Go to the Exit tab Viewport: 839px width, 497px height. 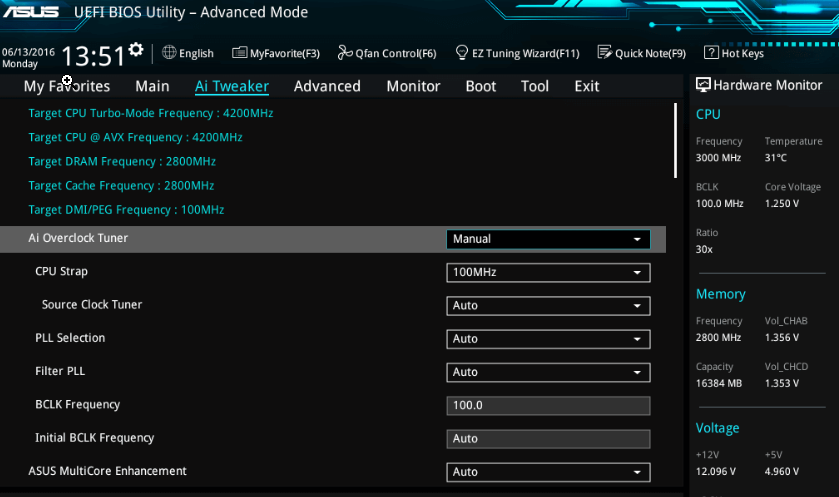[586, 86]
